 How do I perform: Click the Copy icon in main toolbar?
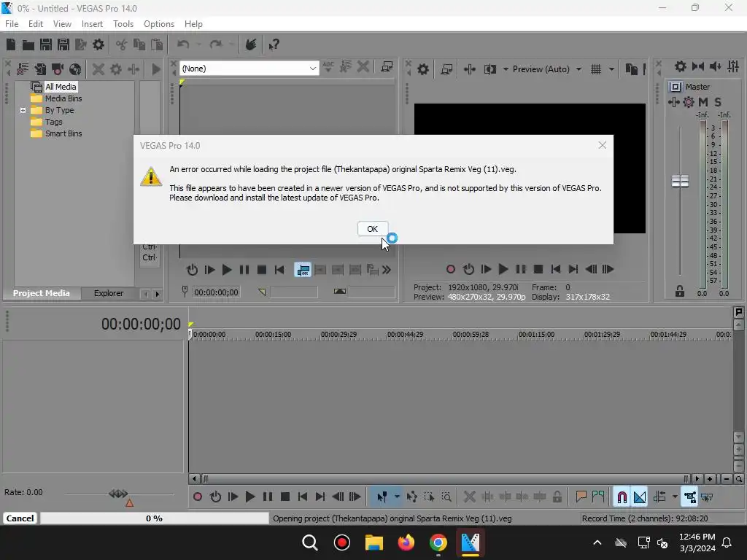point(139,44)
